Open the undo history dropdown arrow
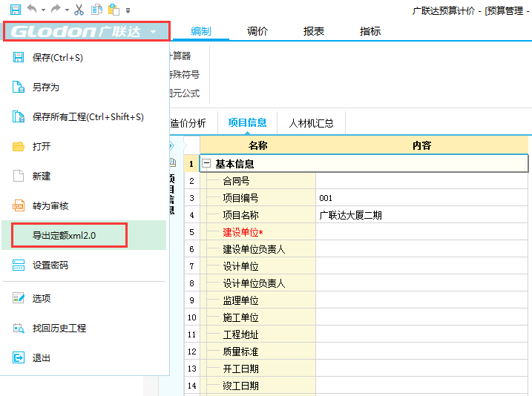Viewport: 532px width, 396px height. 43,10
